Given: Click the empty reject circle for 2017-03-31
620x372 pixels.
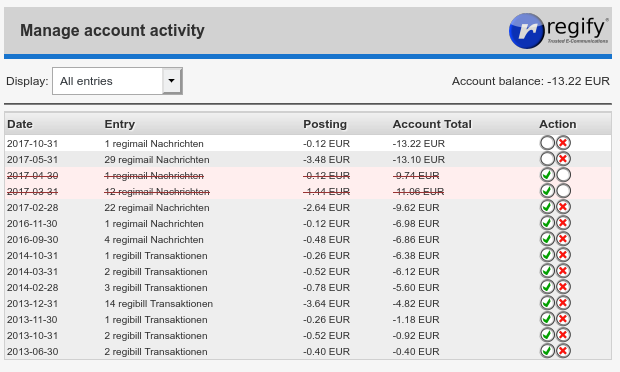Looking at the screenshot, I should click(563, 191).
